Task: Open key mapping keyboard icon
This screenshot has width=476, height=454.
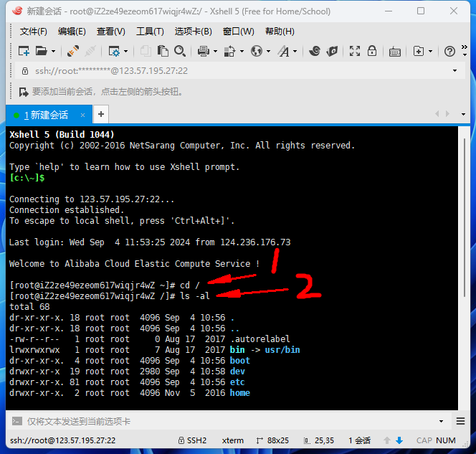Action: [x=395, y=52]
